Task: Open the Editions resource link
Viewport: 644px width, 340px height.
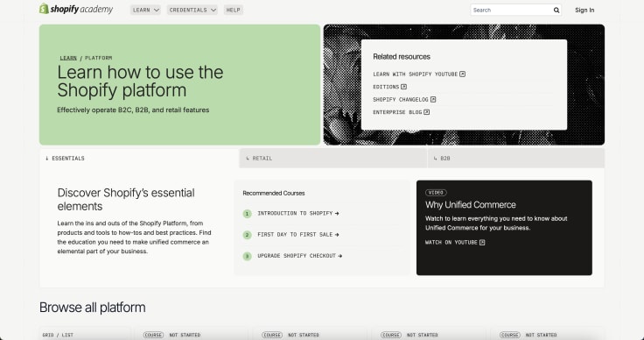Action: click(389, 87)
